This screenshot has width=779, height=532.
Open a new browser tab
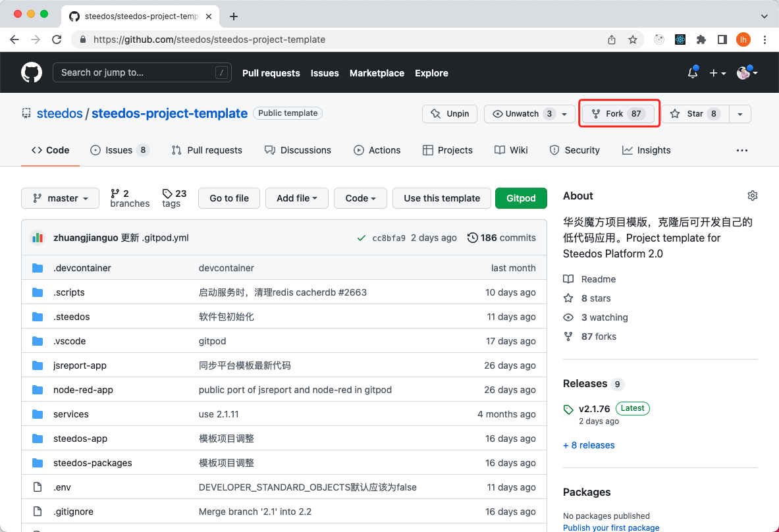pyautogui.click(x=234, y=16)
